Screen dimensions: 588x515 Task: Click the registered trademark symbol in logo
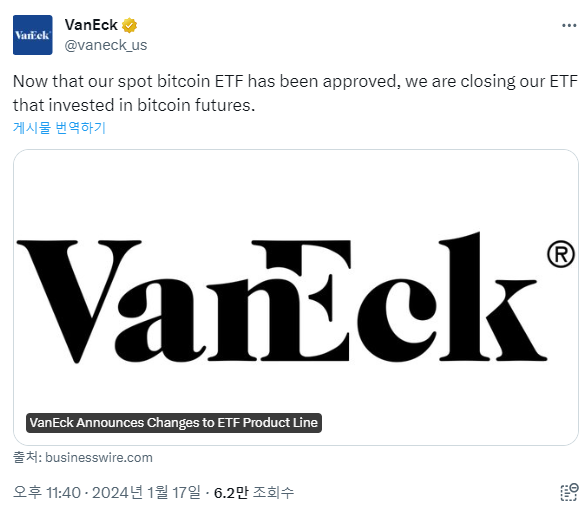point(561,254)
